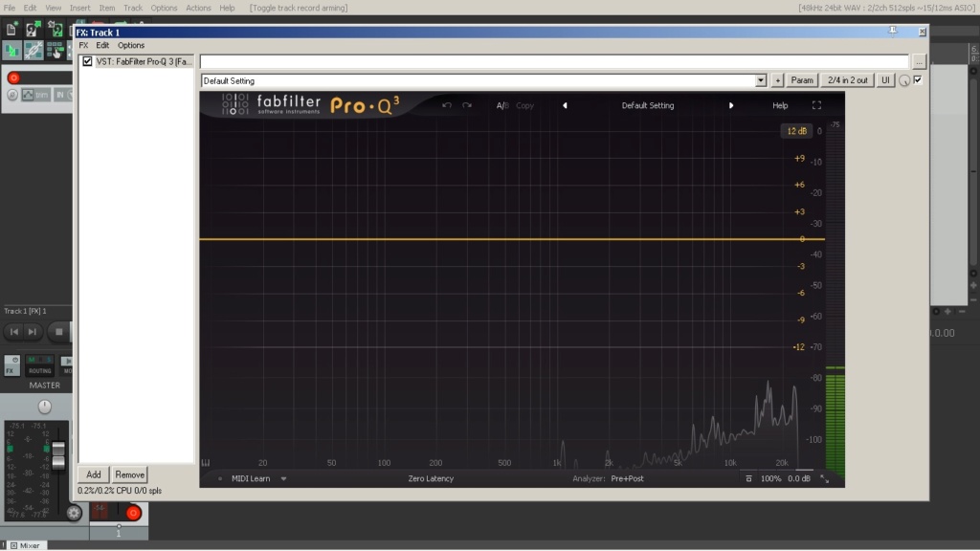Click the New Project toolbar icon
This screenshot has height=551, width=980.
tap(11, 29)
